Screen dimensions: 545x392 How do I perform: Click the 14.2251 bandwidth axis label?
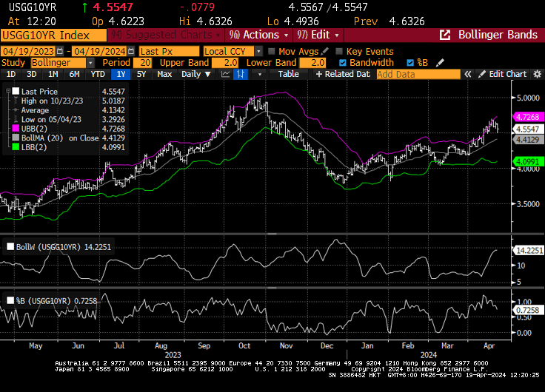[528, 250]
